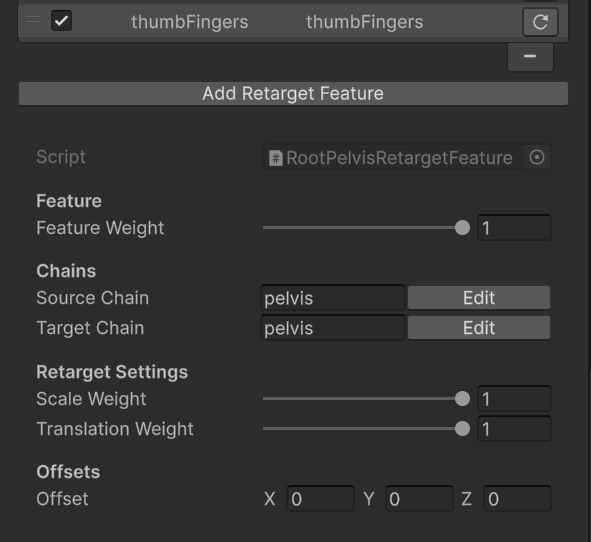Viewport: 591px width, 542px height.
Task: Uncheck the thumbFingers mapping checkbox
Action: 61,21
